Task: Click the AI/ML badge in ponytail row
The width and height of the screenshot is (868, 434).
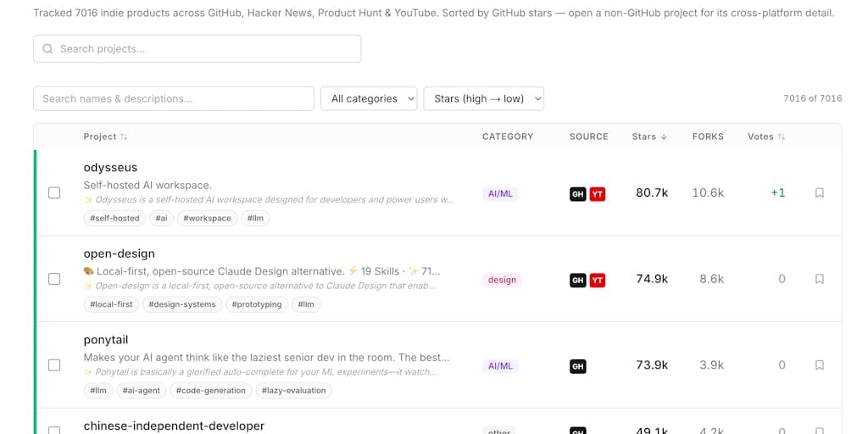Action: [500, 366]
